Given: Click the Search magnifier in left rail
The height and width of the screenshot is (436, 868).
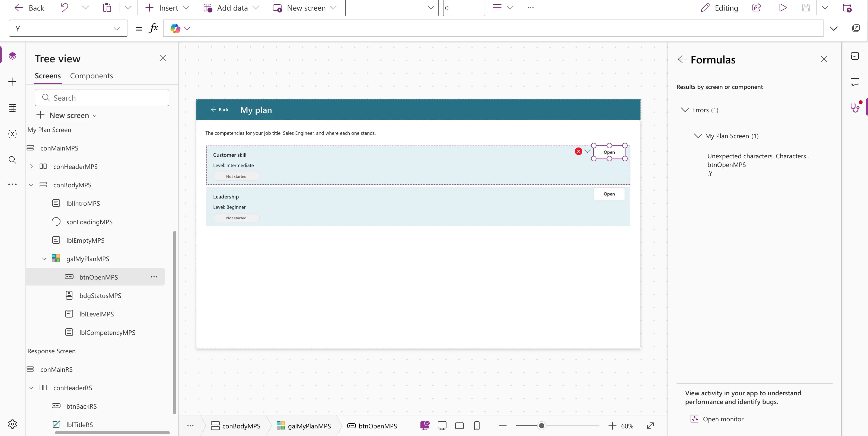Looking at the screenshot, I should [12, 160].
